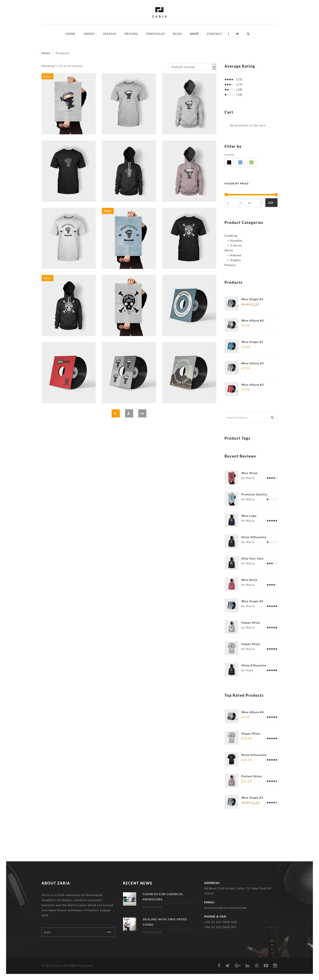Click the Zaria logo at top
The height and width of the screenshot is (980, 319).
[x=159, y=12]
